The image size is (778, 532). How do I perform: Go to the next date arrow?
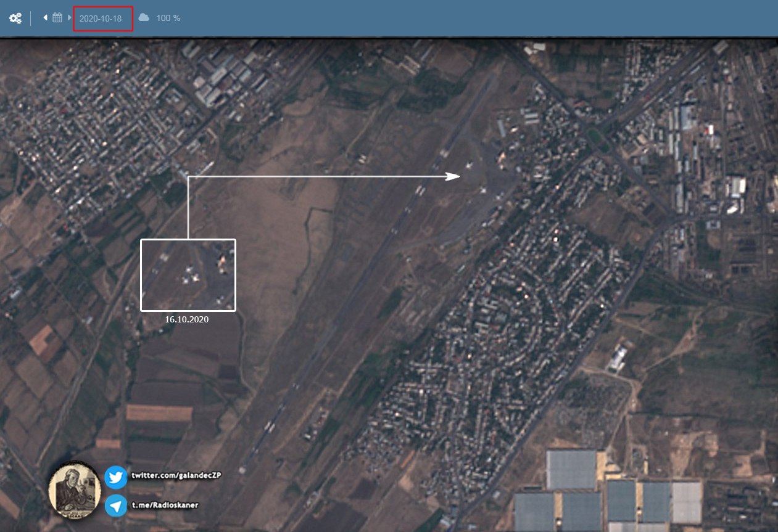coord(69,18)
